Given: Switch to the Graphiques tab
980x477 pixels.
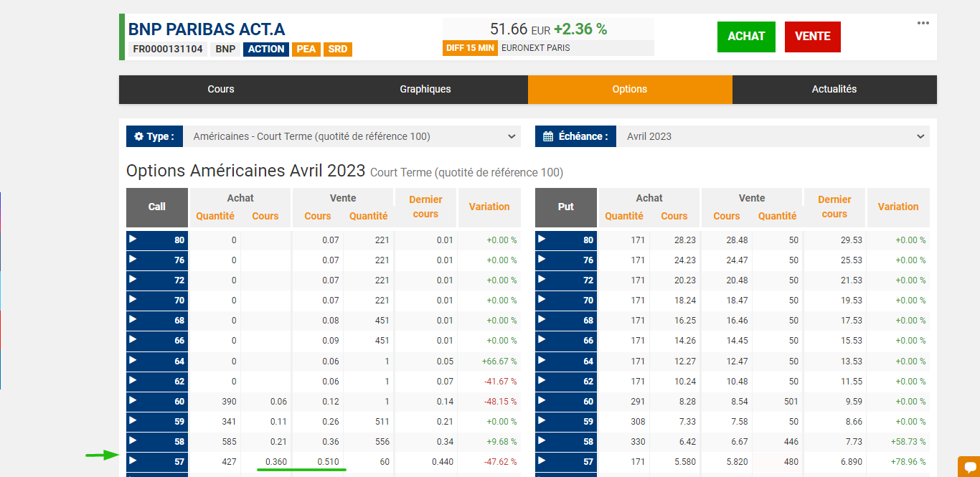Looking at the screenshot, I should (425, 90).
